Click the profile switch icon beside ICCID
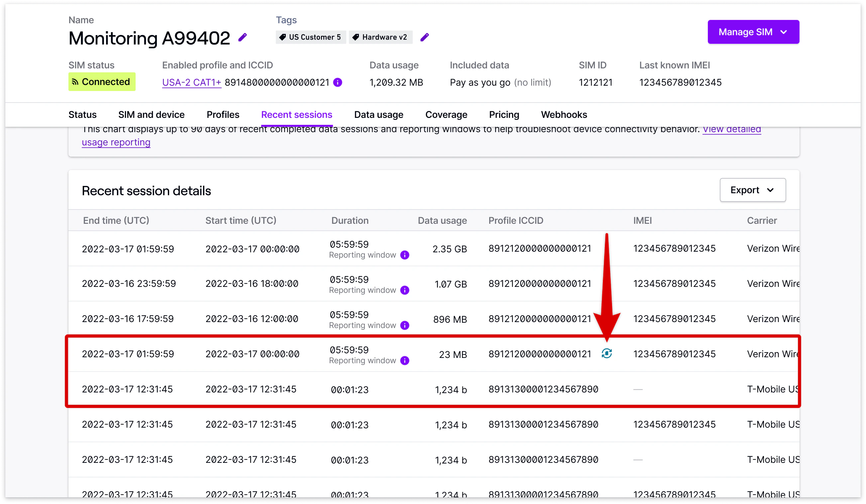 tap(606, 353)
